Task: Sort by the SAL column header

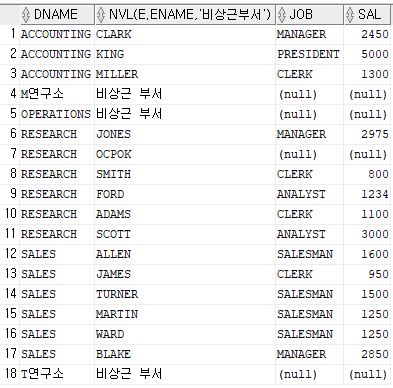Action: pyautogui.click(x=367, y=15)
